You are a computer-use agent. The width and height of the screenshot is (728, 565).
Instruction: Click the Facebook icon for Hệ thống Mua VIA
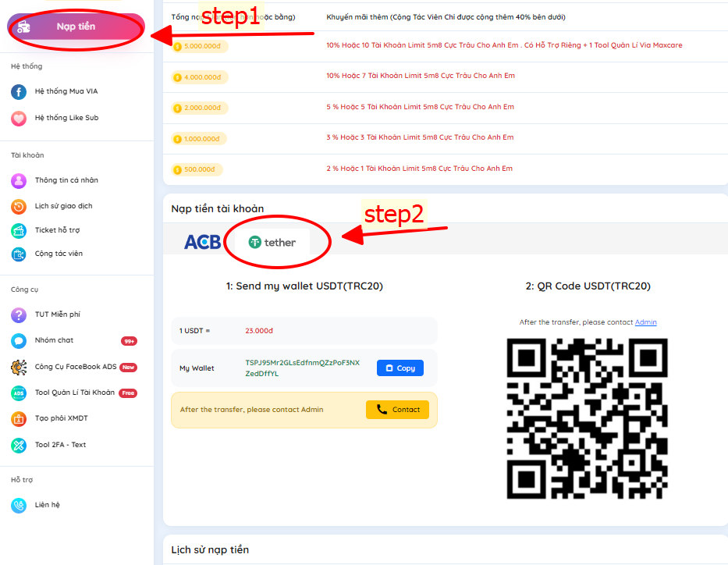19,91
